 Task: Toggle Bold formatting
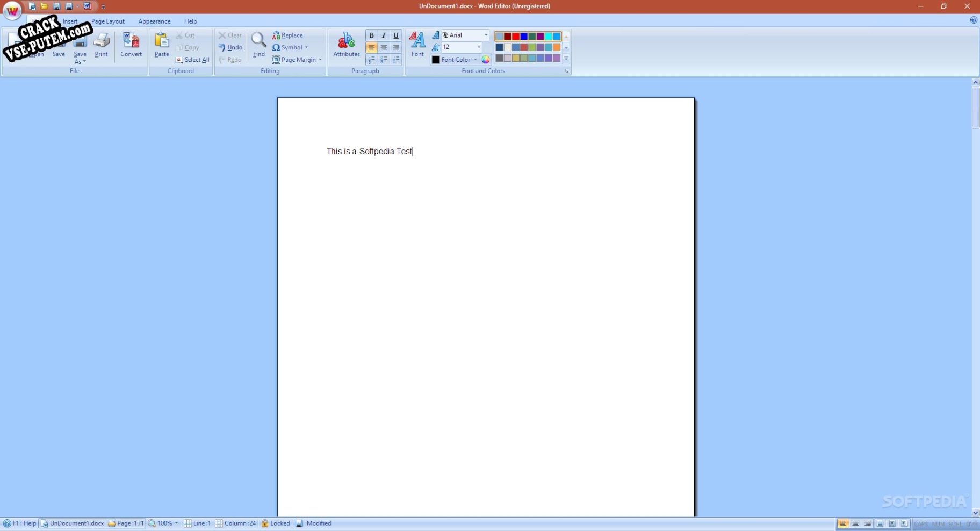click(371, 35)
